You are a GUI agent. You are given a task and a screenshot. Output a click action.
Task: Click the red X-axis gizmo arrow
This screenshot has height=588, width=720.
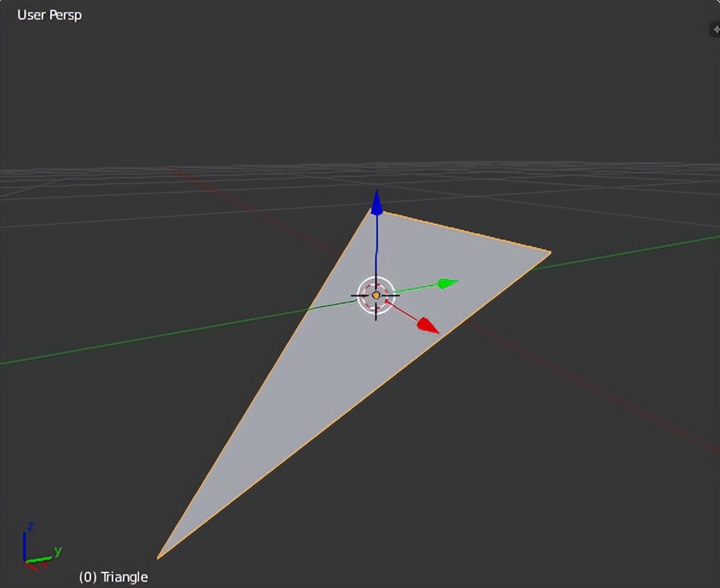pyautogui.click(x=426, y=324)
